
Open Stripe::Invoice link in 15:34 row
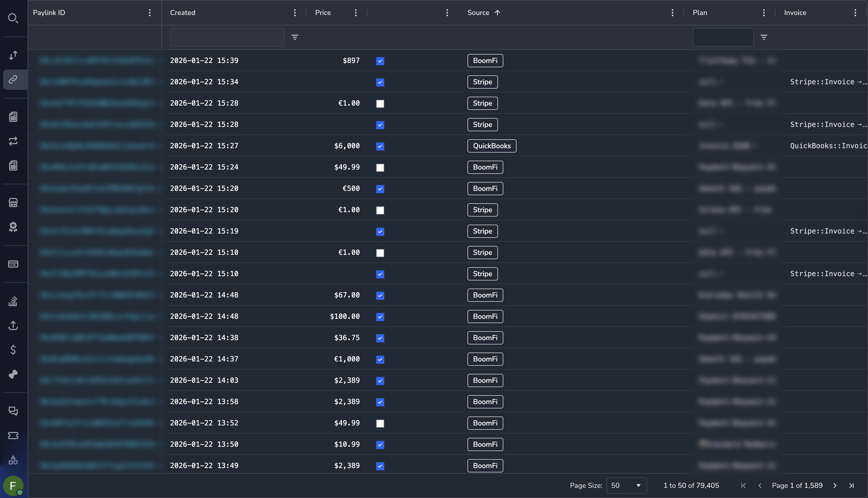point(828,82)
